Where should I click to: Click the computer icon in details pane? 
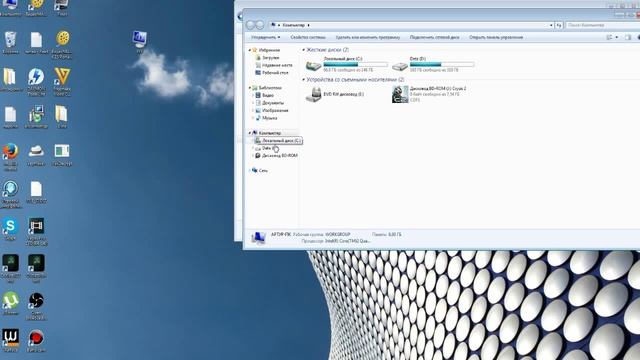coord(258,238)
